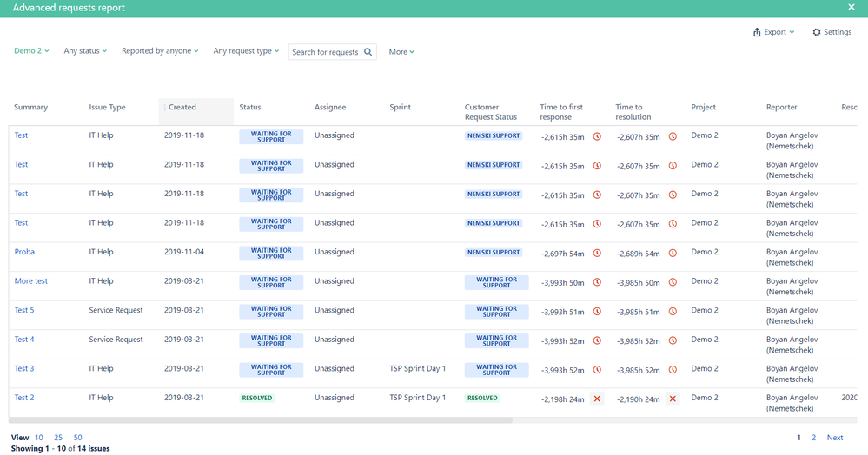Click the 2019-11-04 created date
Screen dimensions: 868x455
point(184,251)
